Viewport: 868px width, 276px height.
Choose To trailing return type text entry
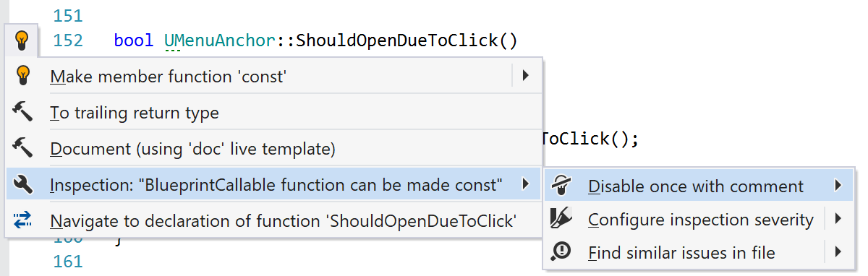[135, 113]
